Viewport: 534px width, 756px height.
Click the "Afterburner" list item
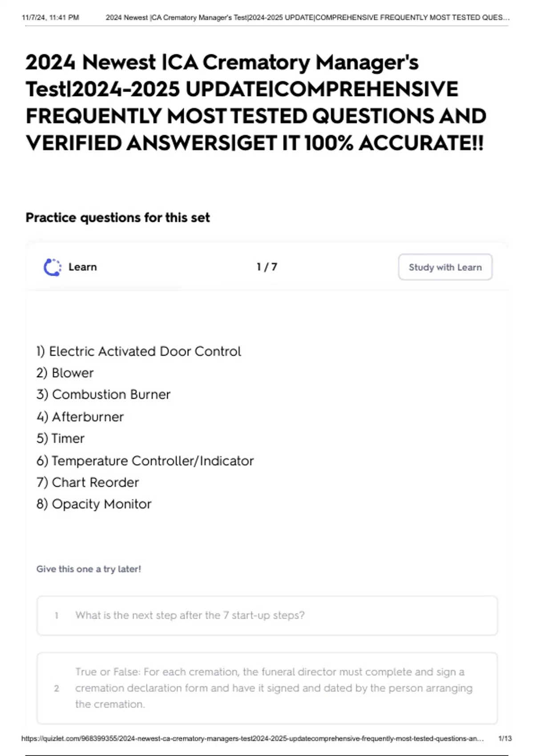point(80,417)
